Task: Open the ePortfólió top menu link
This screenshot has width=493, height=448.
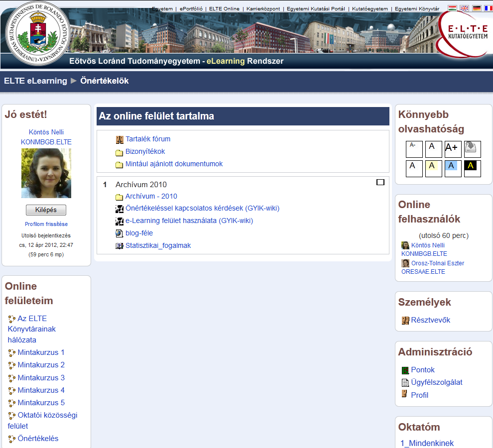Action: click(191, 9)
